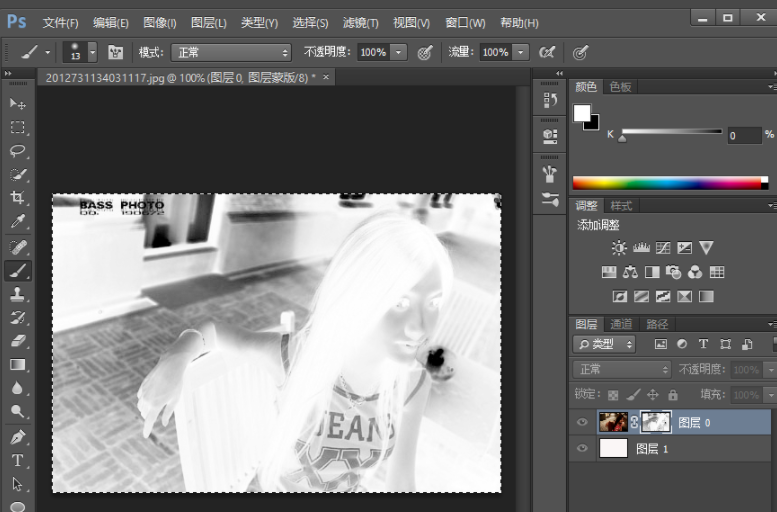This screenshot has height=512, width=777.
Task: Select the Eyedropper tool
Action: click(x=17, y=222)
